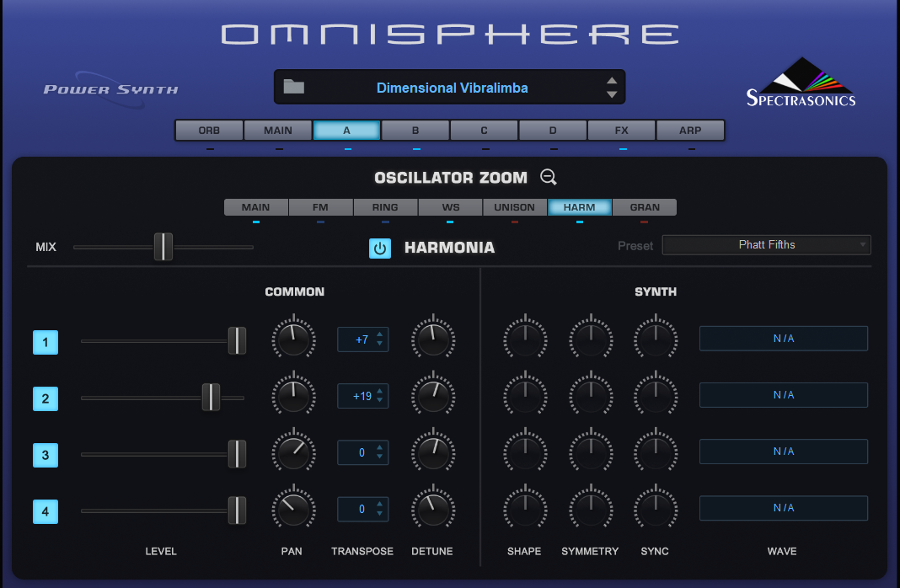This screenshot has height=588, width=900.
Task: Step to previous patch with up arrow
Action: tap(612, 80)
